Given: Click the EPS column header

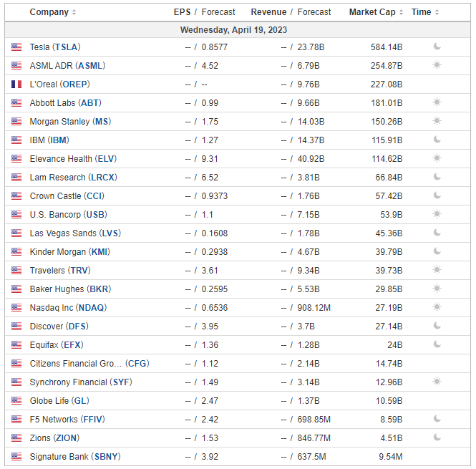Looking at the screenshot, I should pyautogui.click(x=182, y=12).
